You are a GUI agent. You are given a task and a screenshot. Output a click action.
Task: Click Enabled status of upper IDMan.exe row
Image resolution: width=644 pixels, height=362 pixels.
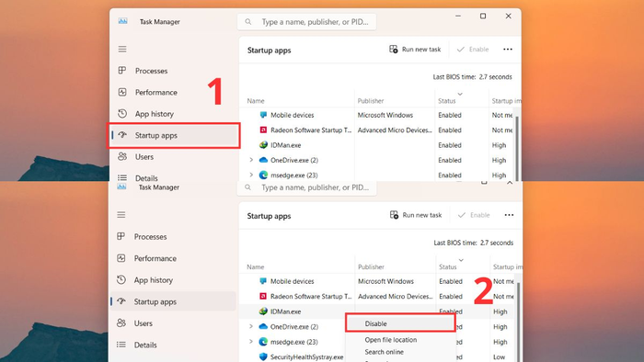tap(450, 145)
